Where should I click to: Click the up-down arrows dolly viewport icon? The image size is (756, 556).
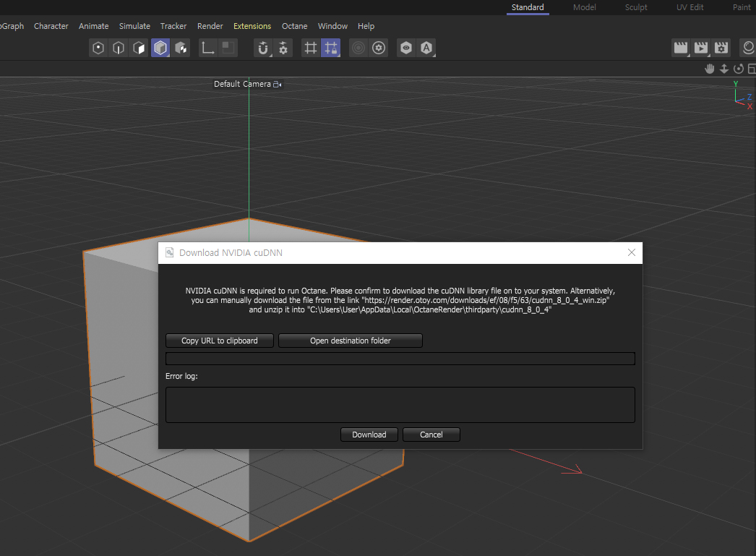tap(724, 69)
